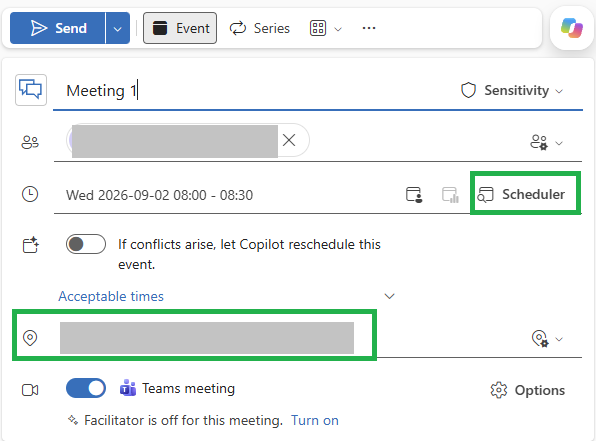Screen dimensions: 596x441
Task: Open the Acceptable times link
Action: pos(111,296)
